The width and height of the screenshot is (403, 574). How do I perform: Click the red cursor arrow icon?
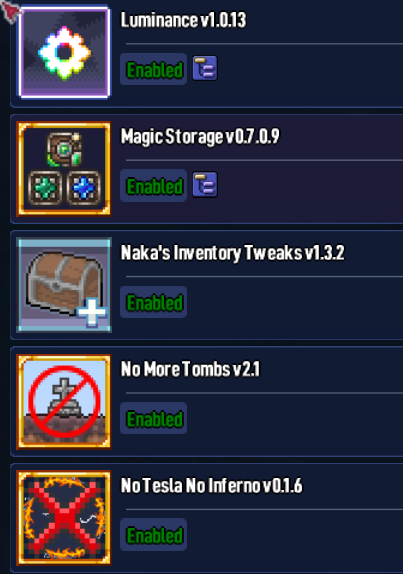[11, 11]
